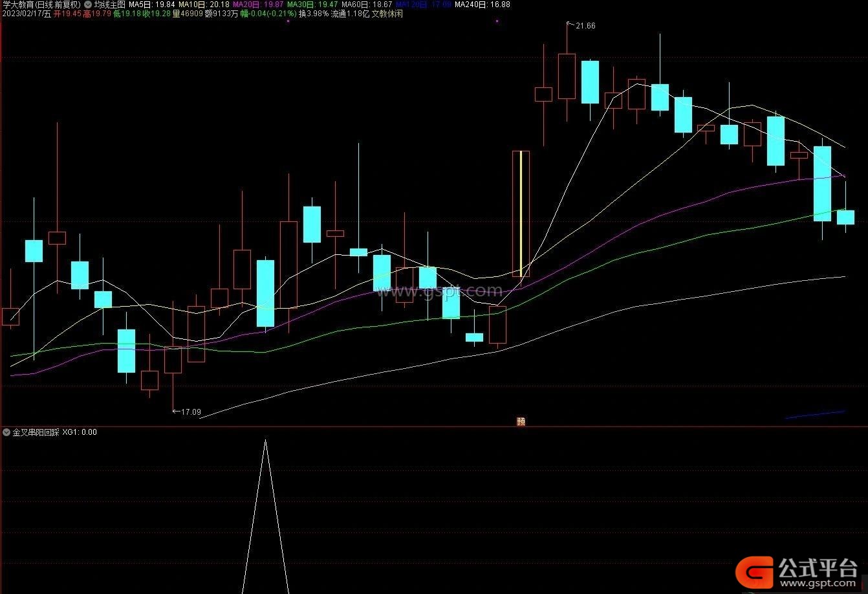Click the yellow highlighted limit-up candlestick
Viewport: 868px width, 594px height.
click(521, 214)
